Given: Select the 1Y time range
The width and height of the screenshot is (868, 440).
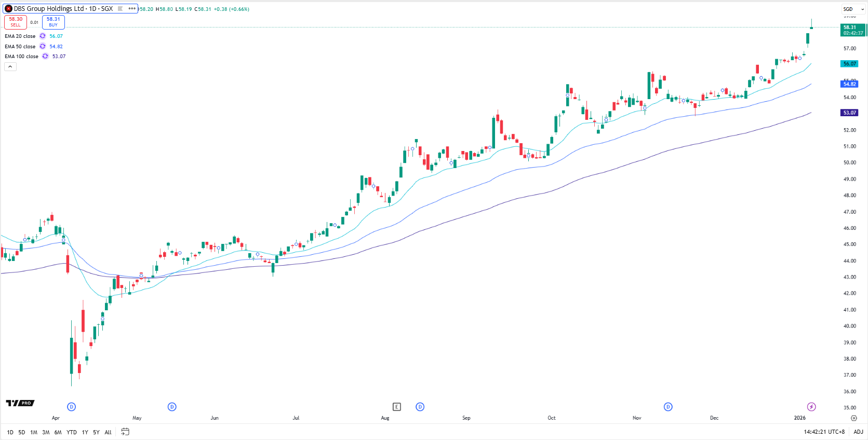Looking at the screenshot, I should coord(85,432).
